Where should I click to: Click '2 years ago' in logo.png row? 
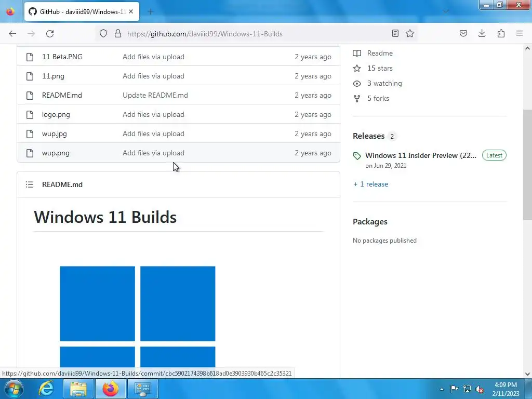point(313,115)
